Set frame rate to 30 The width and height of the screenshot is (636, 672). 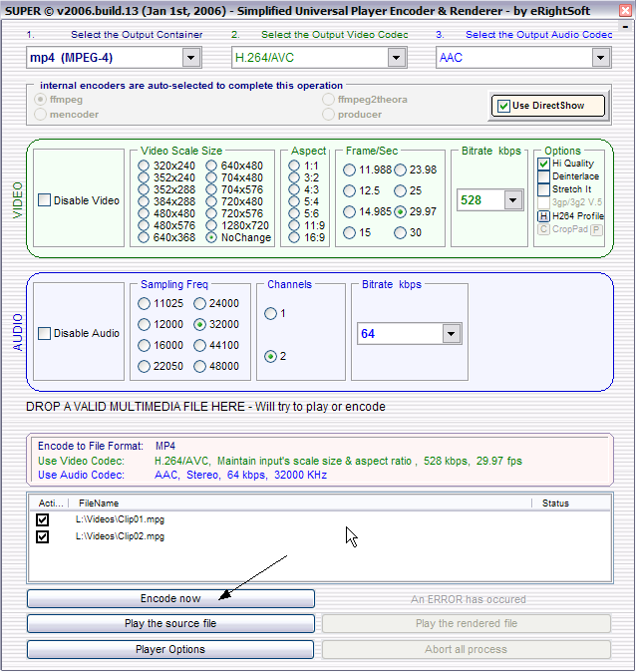400,232
